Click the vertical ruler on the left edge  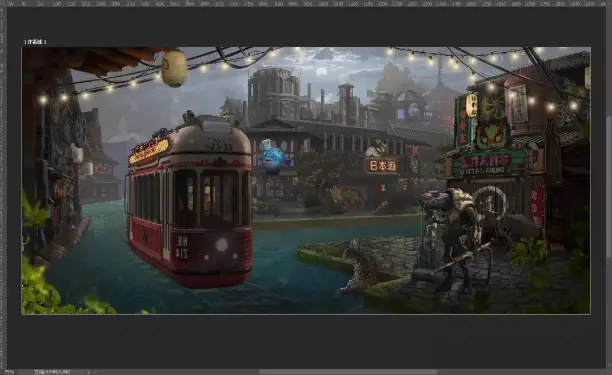click(x=3, y=187)
